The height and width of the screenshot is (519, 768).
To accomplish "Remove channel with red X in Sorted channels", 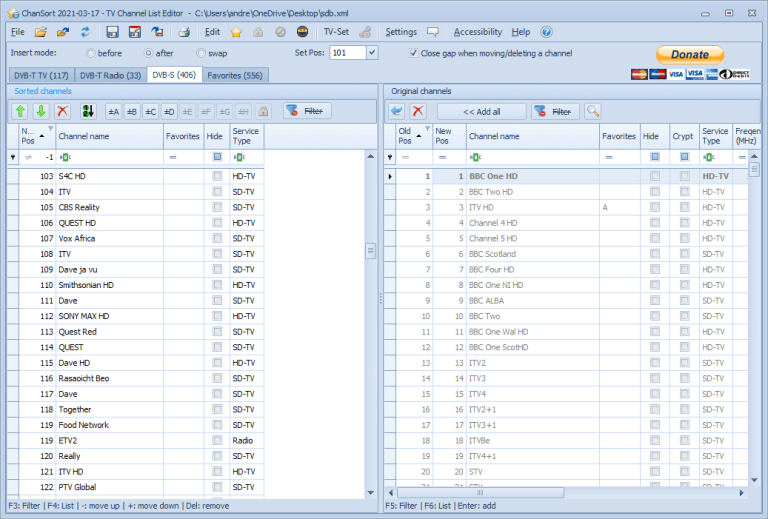I will pos(62,111).
